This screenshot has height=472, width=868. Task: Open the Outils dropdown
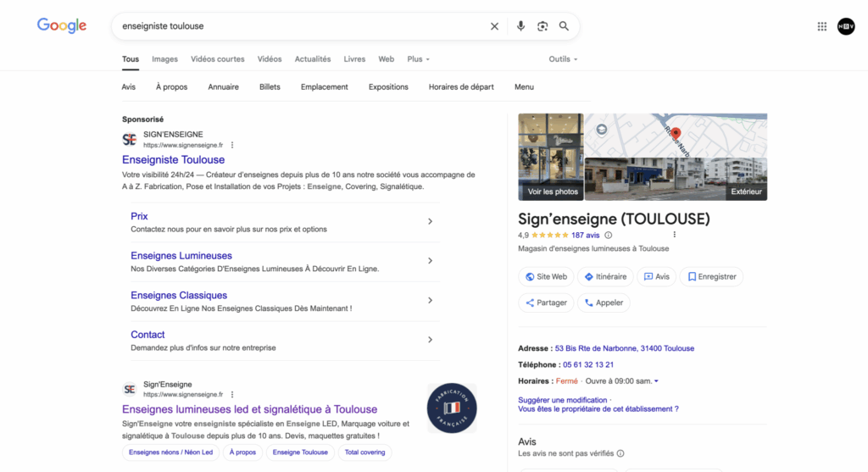tap(563, 59)
